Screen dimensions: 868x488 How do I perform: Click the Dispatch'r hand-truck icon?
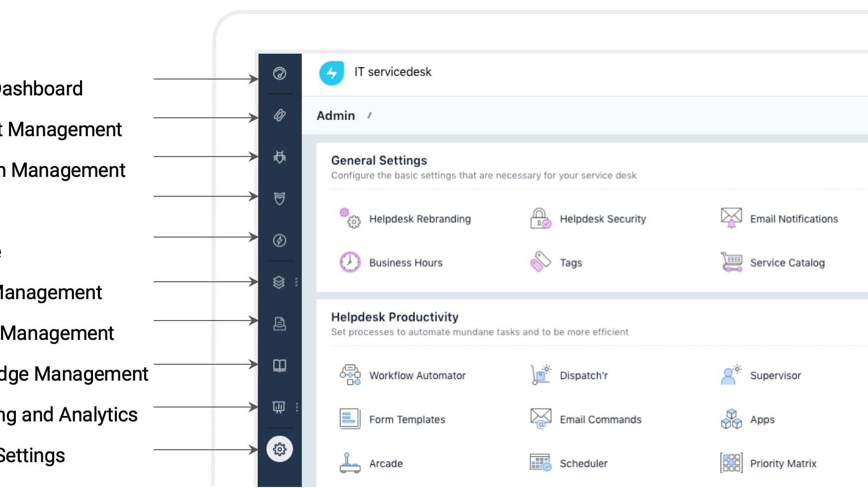tap(541, 375)
